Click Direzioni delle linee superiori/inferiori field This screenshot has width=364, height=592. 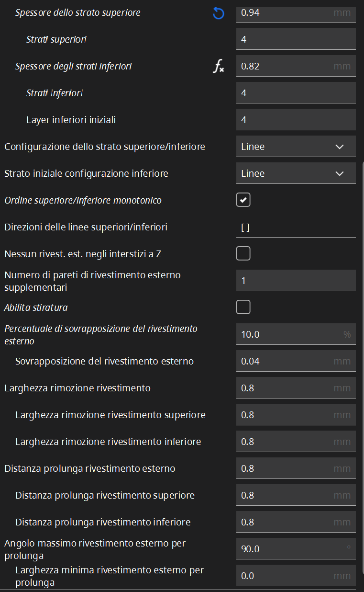coord(296,228)
